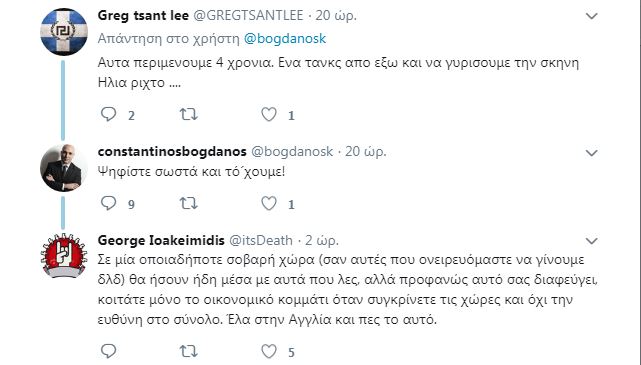Reply to constantinosbogdanos's tweet
Screen dimensions: 641x365
[108, 203]
